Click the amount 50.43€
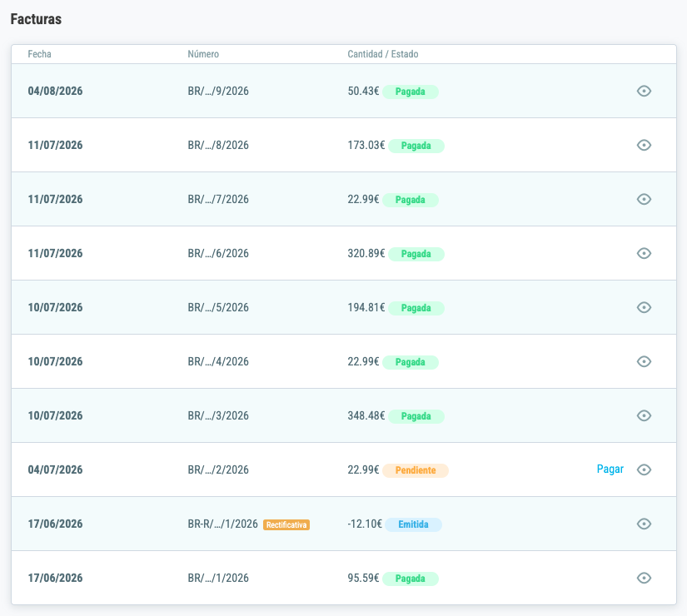 point(363,91)
